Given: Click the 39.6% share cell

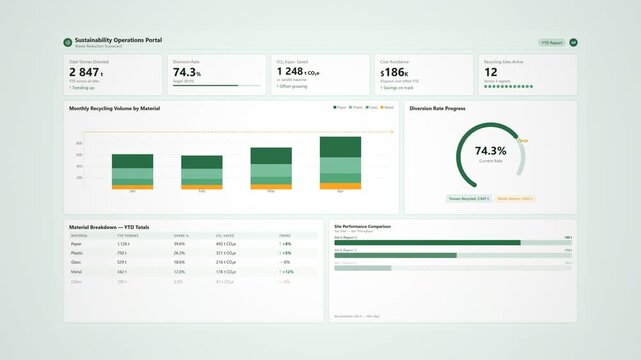Looking at the screenshot, I should tap(179, 244).
